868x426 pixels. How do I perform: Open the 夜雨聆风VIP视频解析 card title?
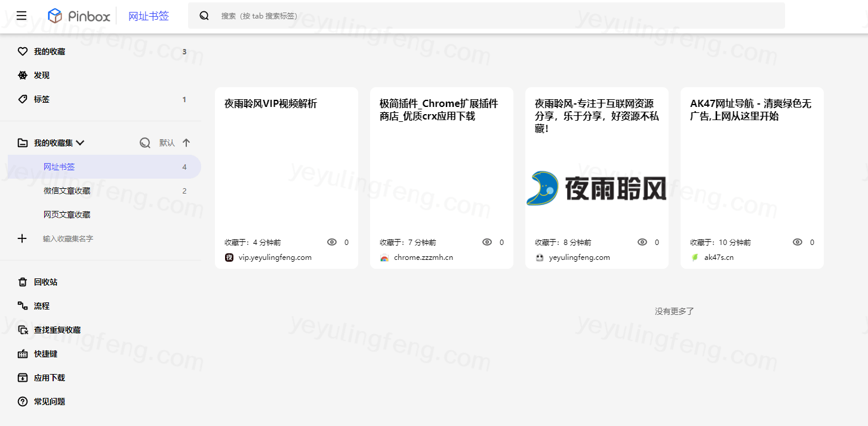pyautogui.click(x=270, y=104)
